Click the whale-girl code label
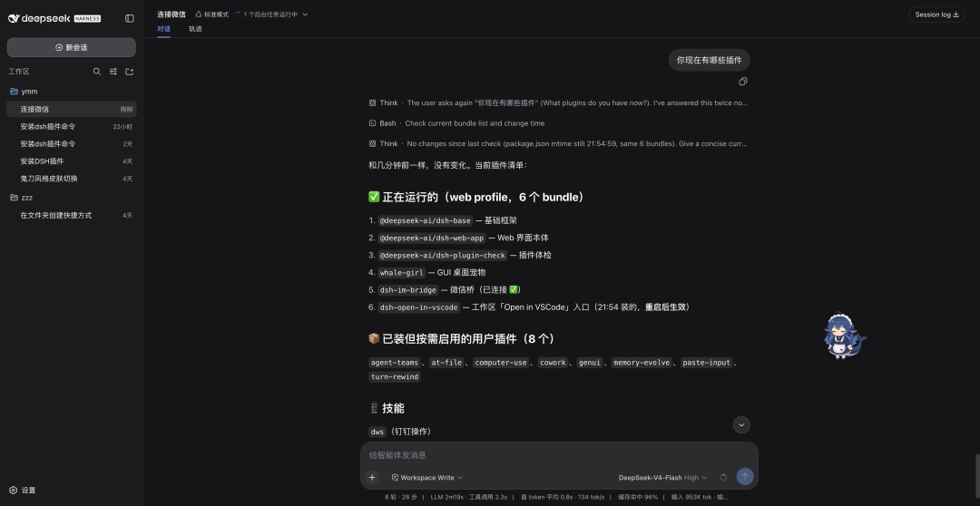980x506 pixels. click(401, 272)
